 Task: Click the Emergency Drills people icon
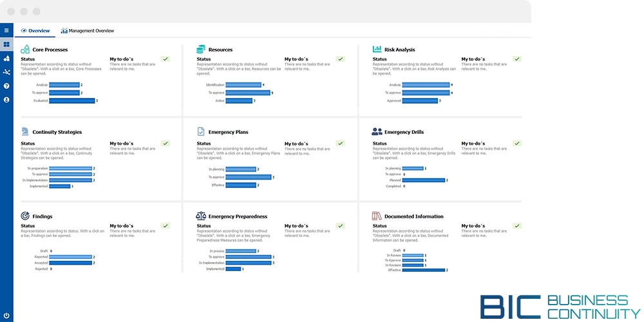pos(377,131)
